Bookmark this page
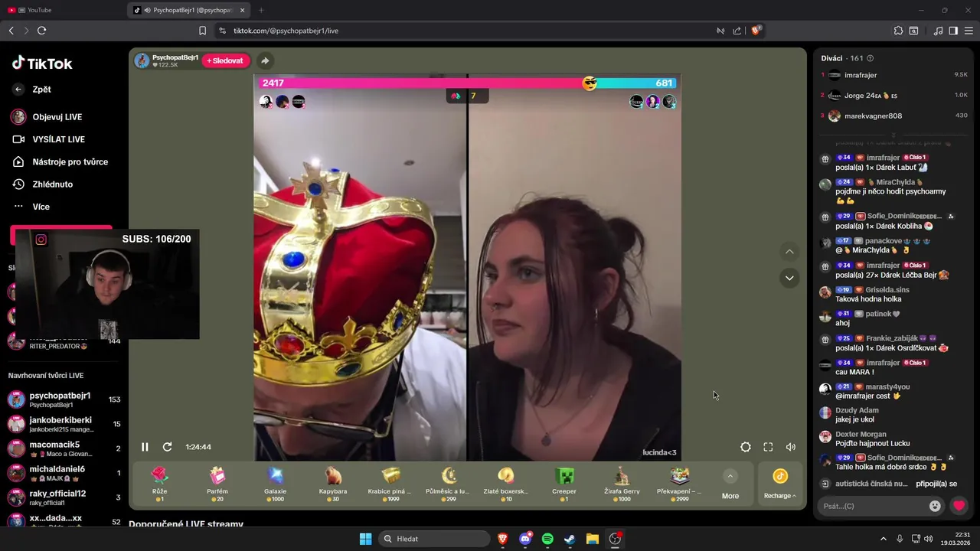This screenshot has height=551, width=980. (x=202, y=31)
